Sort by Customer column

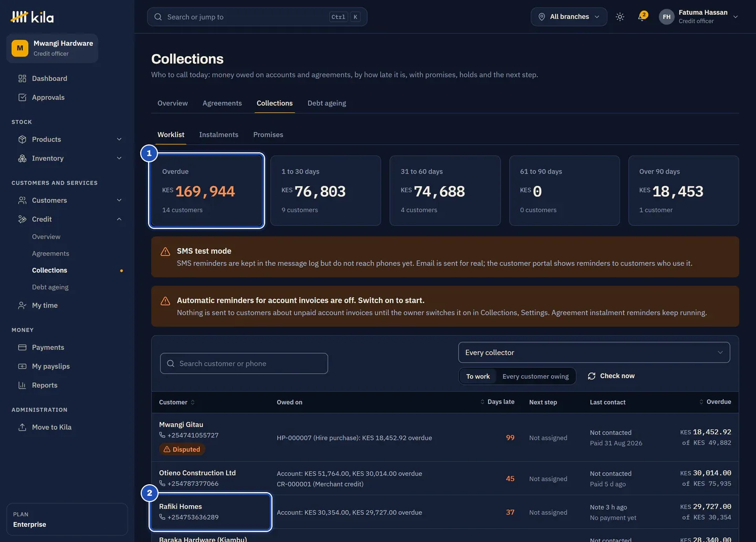coord(177,402)
